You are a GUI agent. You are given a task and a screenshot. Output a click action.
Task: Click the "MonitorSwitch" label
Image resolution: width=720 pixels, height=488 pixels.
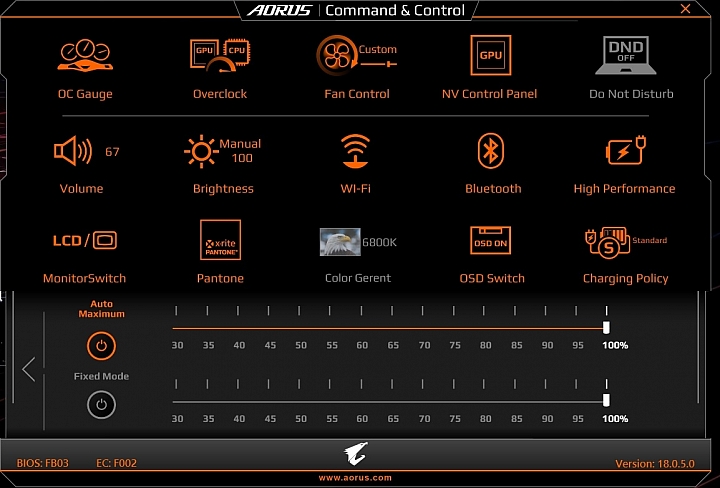pos(84,278)
